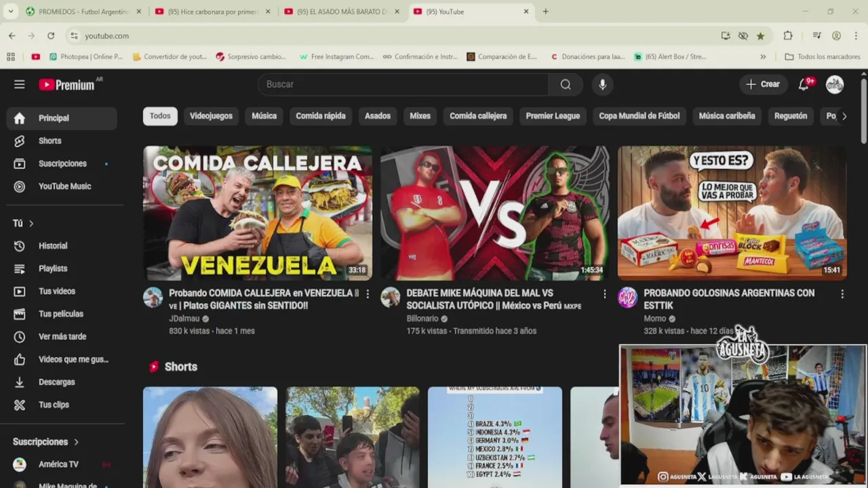This screenshot has width=868, height=488.
Task: Open Chrome extensions puzzle icon
Action: [787, 36]
